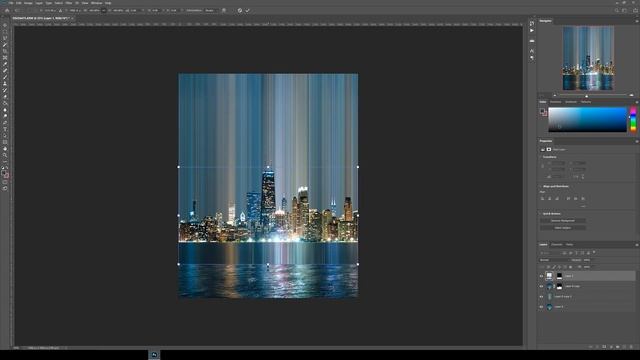The height and width of the screenshot is (360, 640).
Task: Switch to the Swatches tab
Action: click(556, 102)
